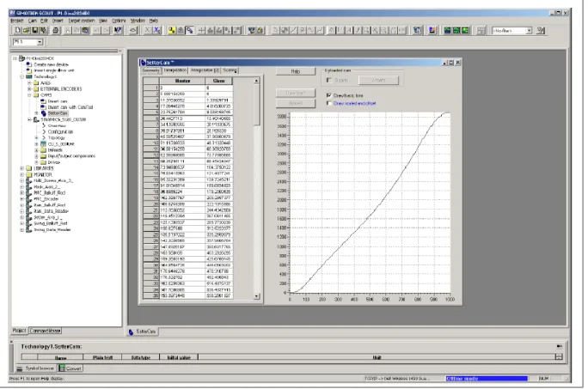Expand the SetterCam tree node

coord(36,113)
